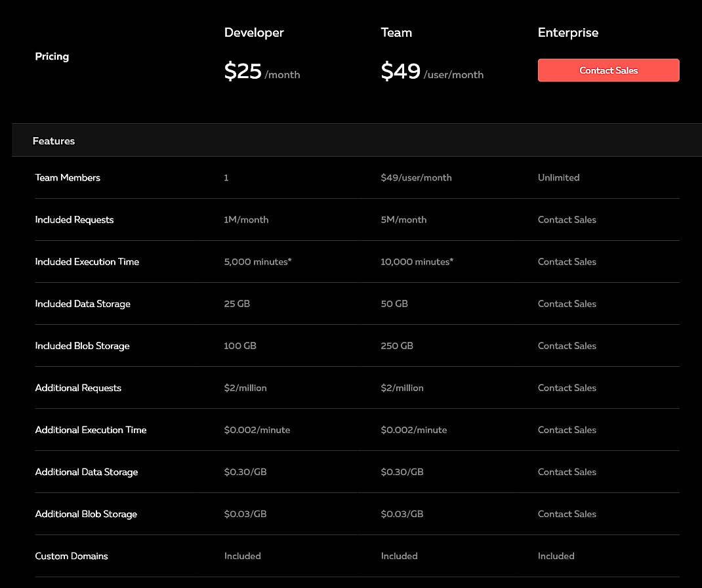702x588 pixels.
Task: Click Team Custom Domains Included value
Action: pos(399,556)
